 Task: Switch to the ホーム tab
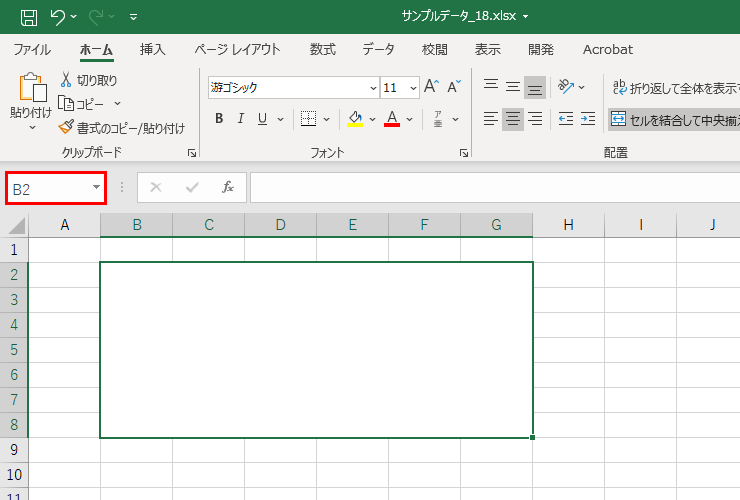pyautogui.click(x=96, y=50)
